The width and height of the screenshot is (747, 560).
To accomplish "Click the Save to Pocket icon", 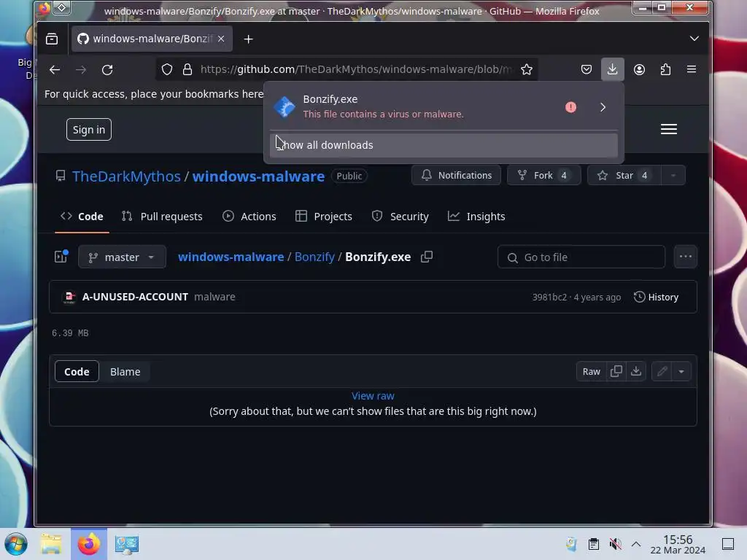I will point(587,69).
